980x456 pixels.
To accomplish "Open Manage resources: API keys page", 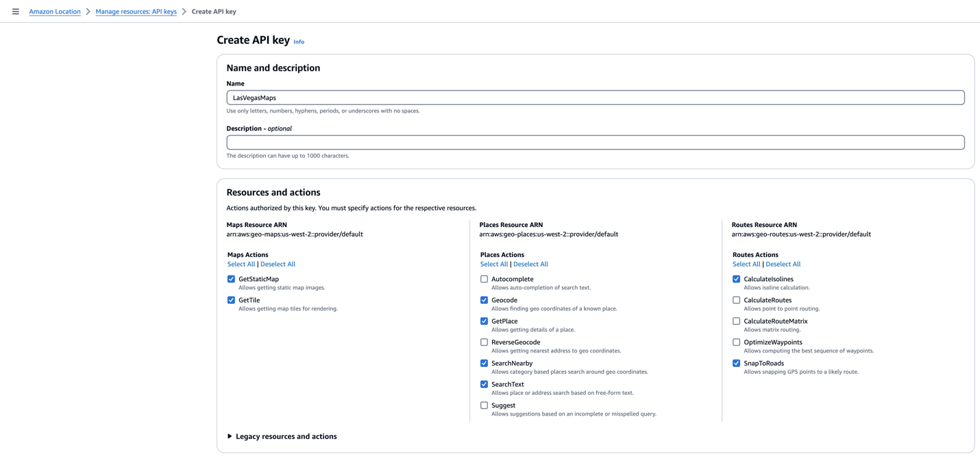I will pyautogui.click(x=135, y=11).
